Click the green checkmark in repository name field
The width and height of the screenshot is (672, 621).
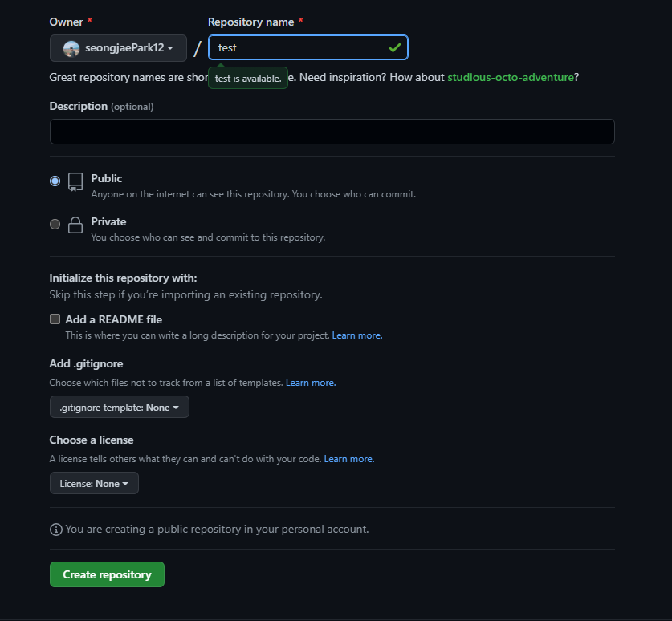(x=395, y=47)
